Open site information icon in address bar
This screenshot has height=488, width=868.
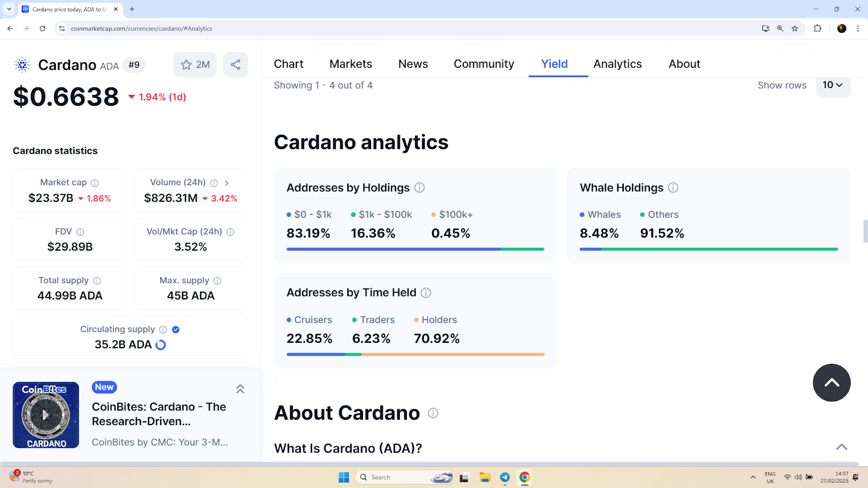pos(62,29)
